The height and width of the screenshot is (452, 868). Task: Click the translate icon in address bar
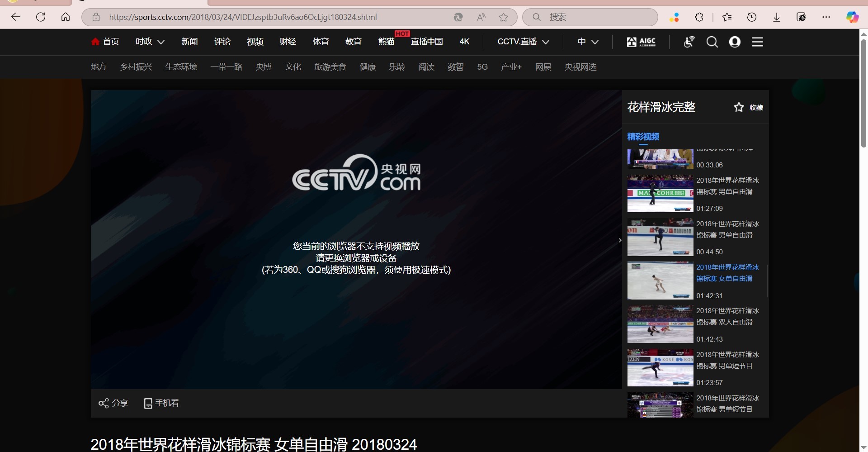(x=458, y=17)
